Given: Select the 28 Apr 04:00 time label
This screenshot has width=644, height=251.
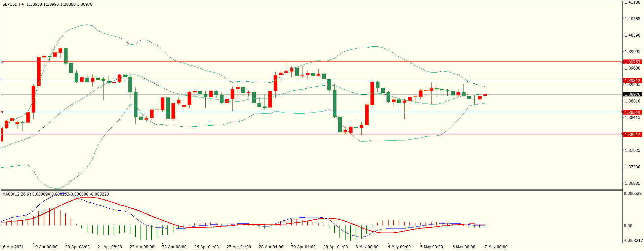Looking at the screenshot, I should pyautogui.click(x=271, y=247).
